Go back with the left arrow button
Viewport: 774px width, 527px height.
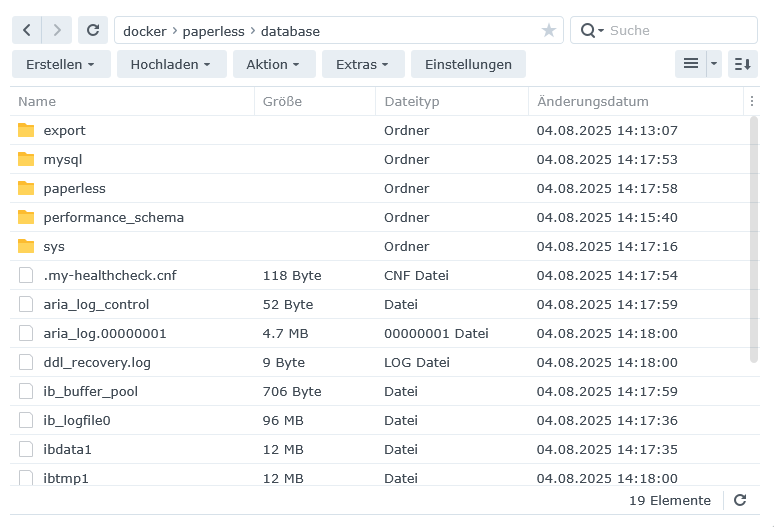[x=27, y=30]
